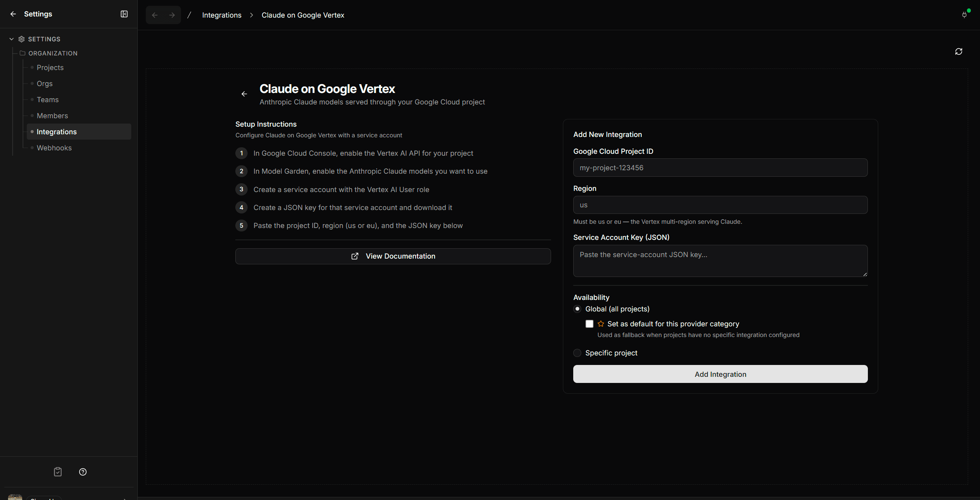980x500 pixels.
Task: Collapse the SETTINGS tree chevron
Action: click(x=11, y=39)
